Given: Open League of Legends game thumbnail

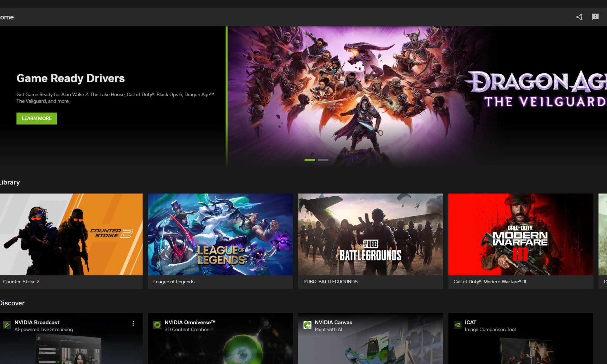Looking at the screenshot, I should click(x=220, y=234).
